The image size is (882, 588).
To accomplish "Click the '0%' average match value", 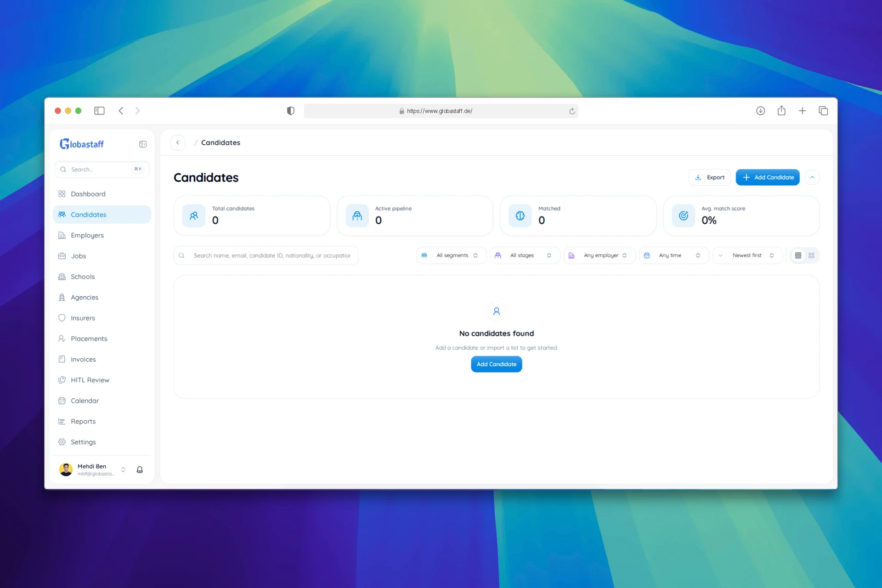I will (709, 220).
